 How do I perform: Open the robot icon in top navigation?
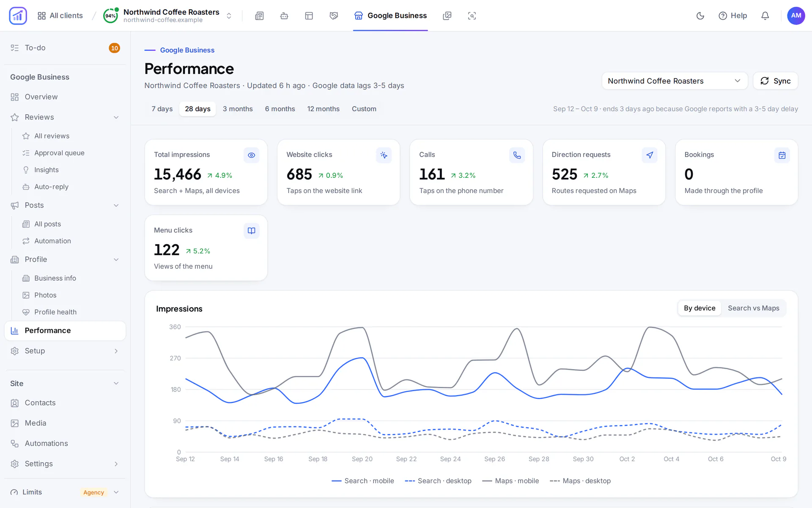coord(284,16)
